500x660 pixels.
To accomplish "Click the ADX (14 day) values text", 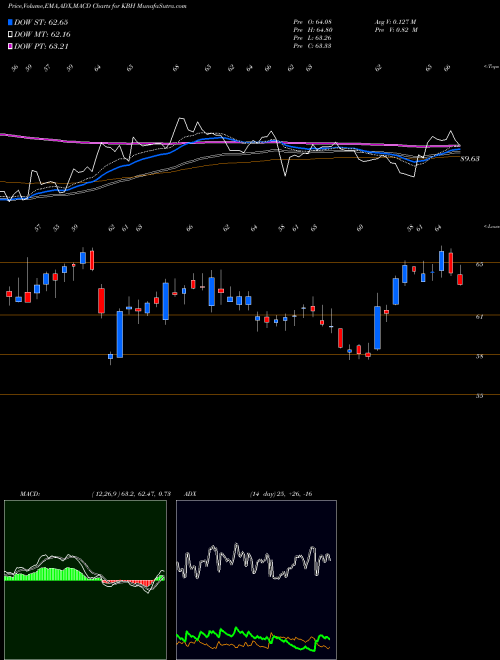I will [x=281, y=494].
